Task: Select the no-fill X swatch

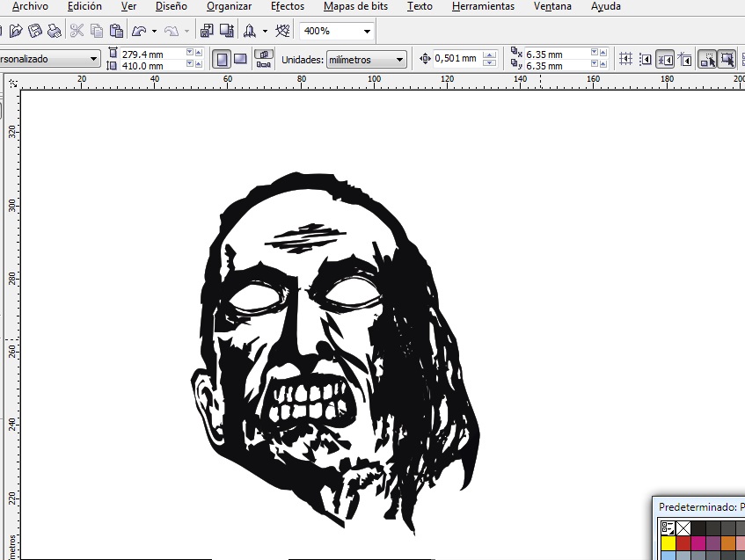Action: click(683, 528)
